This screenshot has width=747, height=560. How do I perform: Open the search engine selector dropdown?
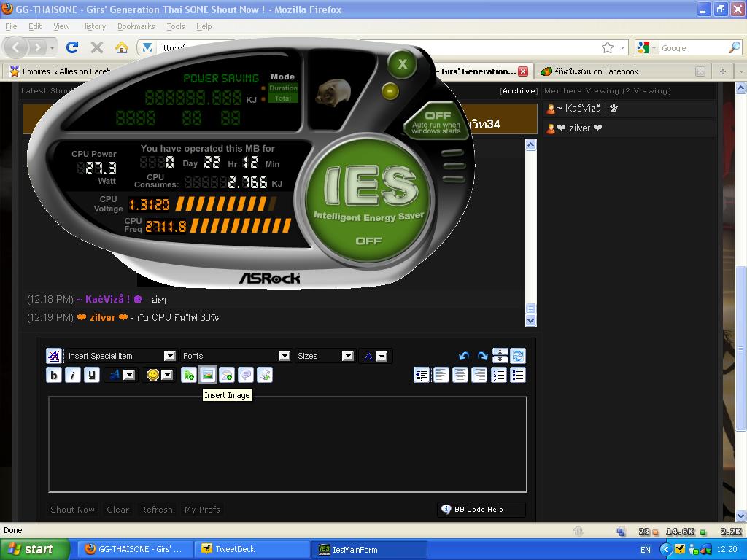pos(646,47)
